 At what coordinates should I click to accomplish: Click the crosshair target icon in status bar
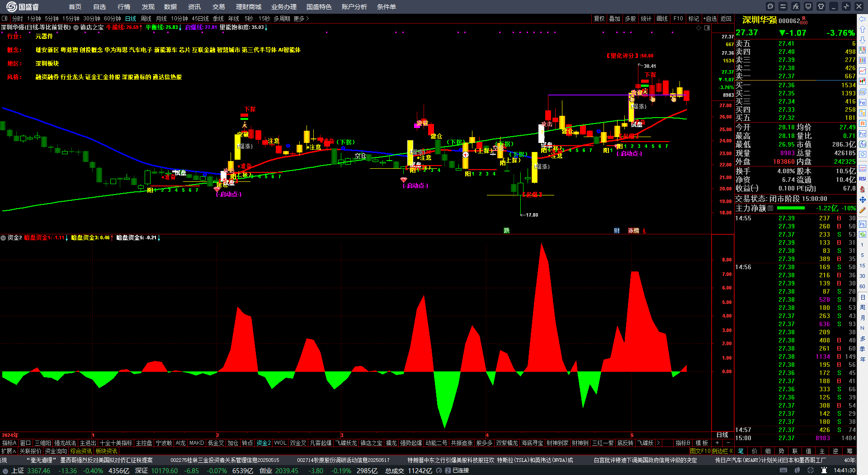tap(811, 470)
